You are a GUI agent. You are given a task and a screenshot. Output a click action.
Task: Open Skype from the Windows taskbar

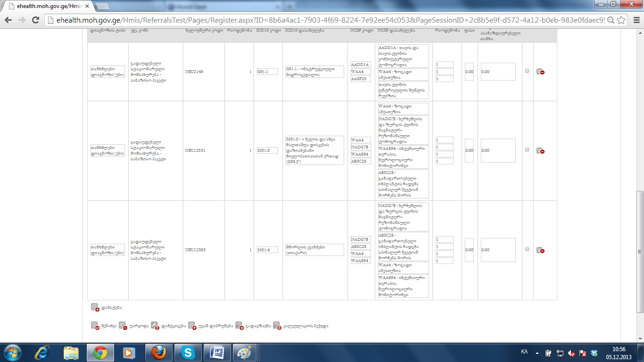click(188, 353)
